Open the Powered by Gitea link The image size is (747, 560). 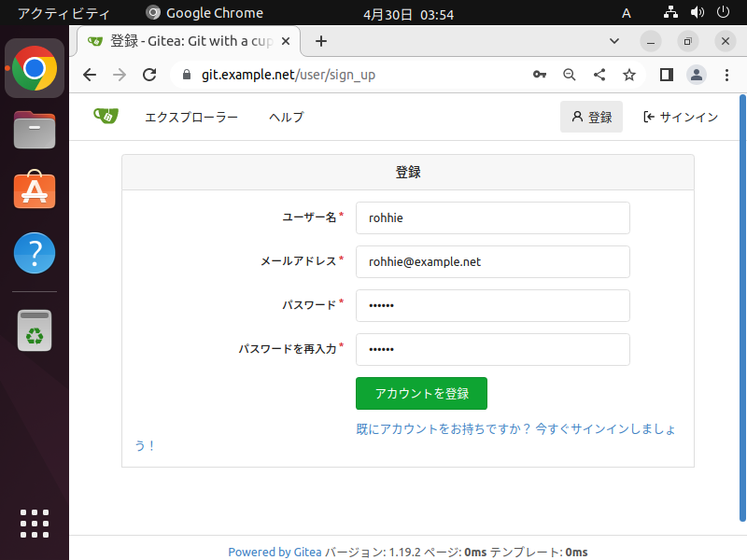[x=275, y=552]
